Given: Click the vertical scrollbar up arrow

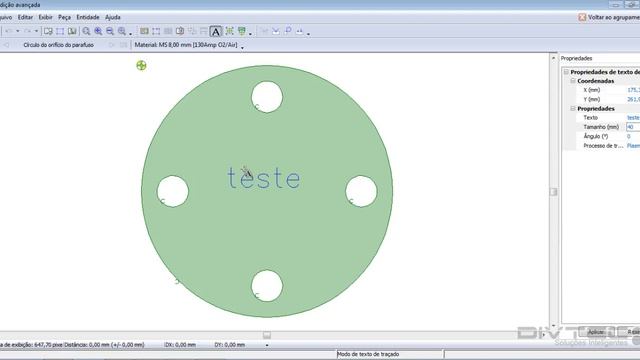Looking at the screenshot, I should click(553, 58).
